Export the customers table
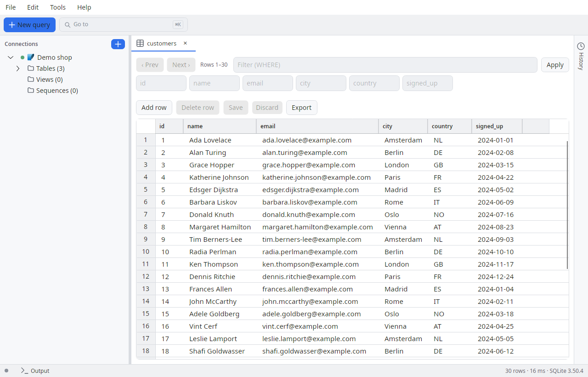588x377 pixels. click(x=301, y=108)
